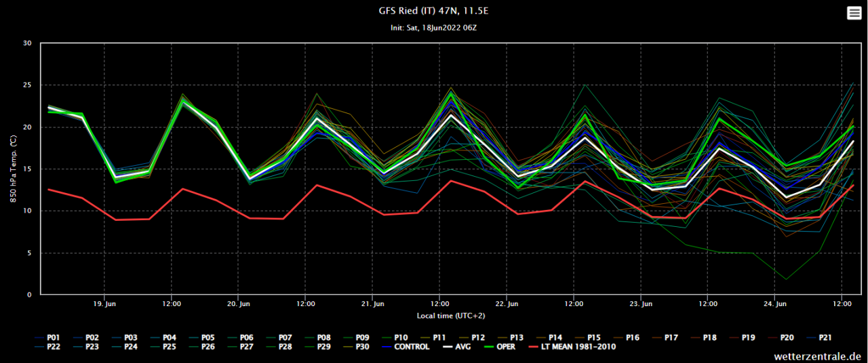The height and width of the screenshot is (363, 868).
Task: Hide ensemble member P21
Action: coord(825,337)
